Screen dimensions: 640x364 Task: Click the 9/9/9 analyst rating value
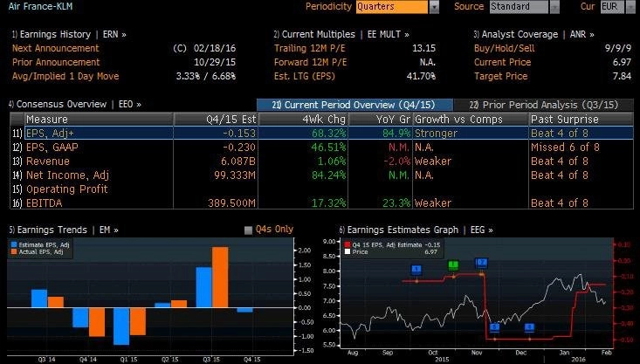pyautogui.click(x=618, y=48)
